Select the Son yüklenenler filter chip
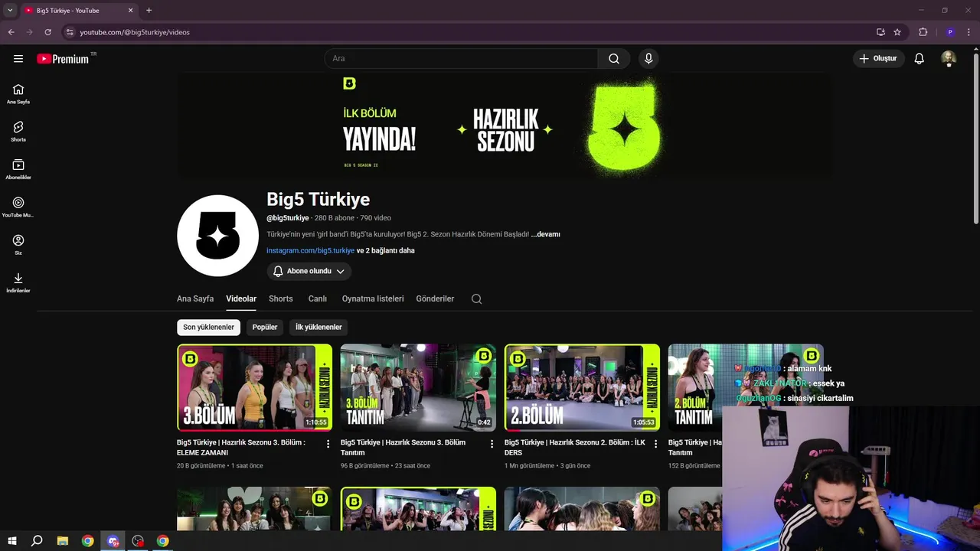Viewport: 980px width, 551px height. tap(208, 328)
